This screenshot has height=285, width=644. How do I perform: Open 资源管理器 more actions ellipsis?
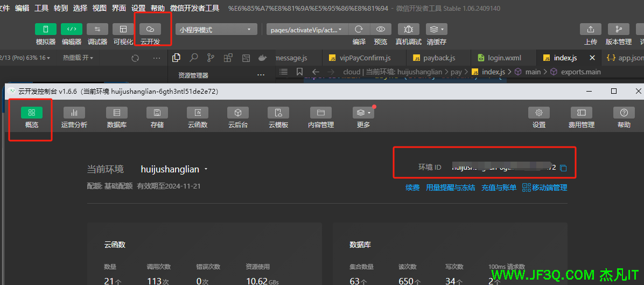tap(261, 75)
